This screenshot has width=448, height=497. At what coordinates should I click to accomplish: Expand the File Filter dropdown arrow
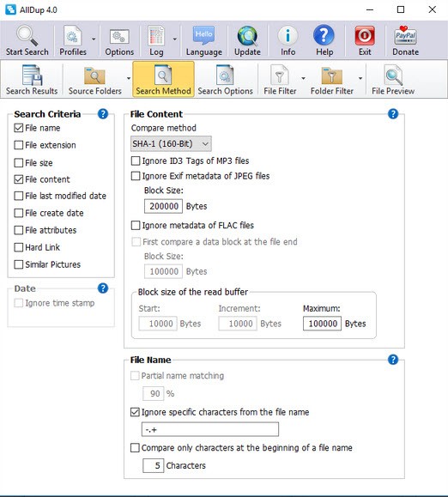click(303, 78)
